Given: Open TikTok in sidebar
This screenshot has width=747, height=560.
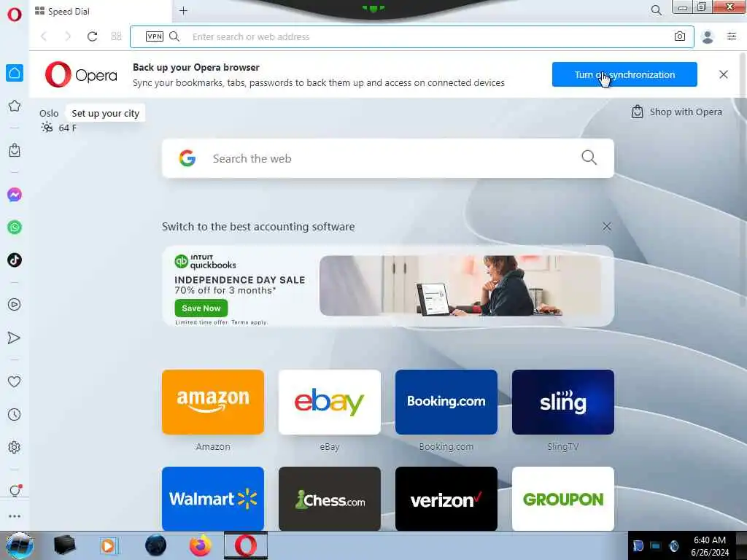Looking at the screenshot, I should pyautogui.click(x=15, y=260).
